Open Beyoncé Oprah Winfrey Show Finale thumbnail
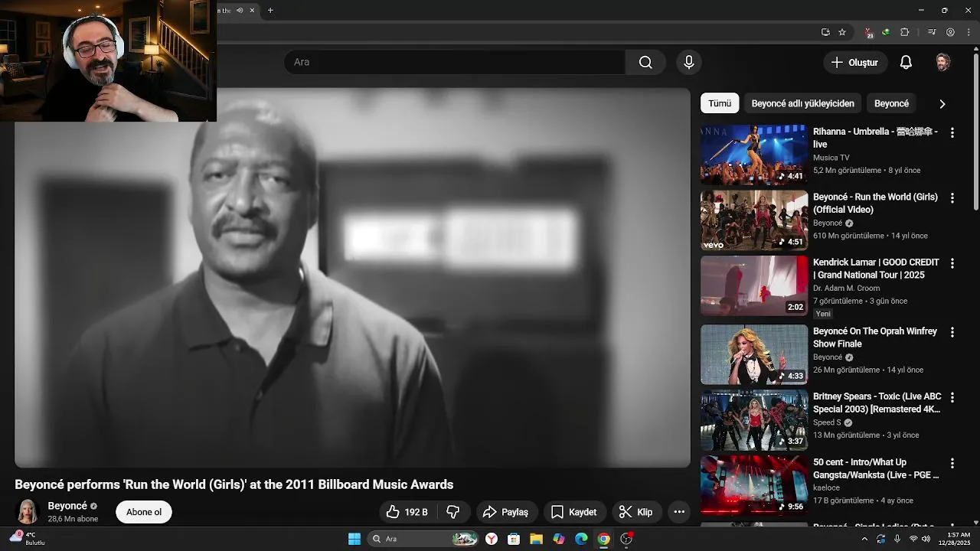 coord(754,354)
